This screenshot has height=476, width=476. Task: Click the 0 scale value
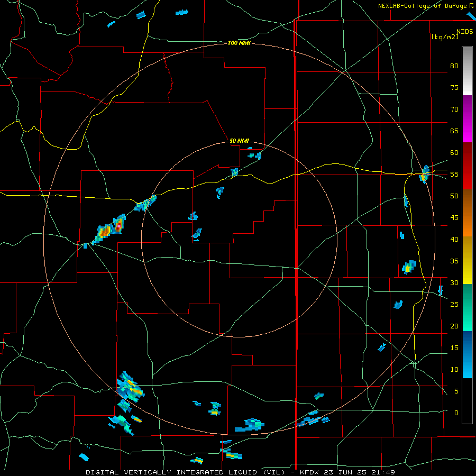click(456, 413)
